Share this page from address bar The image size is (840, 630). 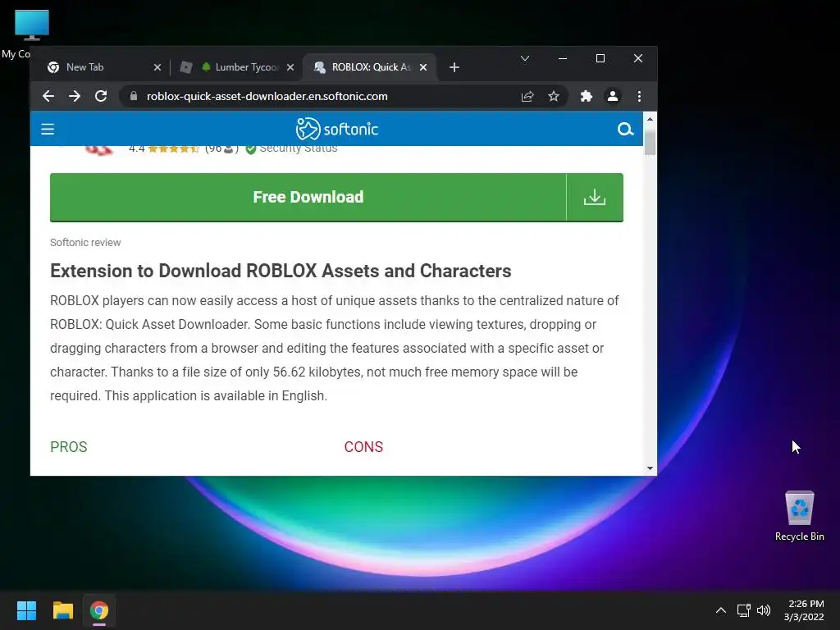click(527, 97)
